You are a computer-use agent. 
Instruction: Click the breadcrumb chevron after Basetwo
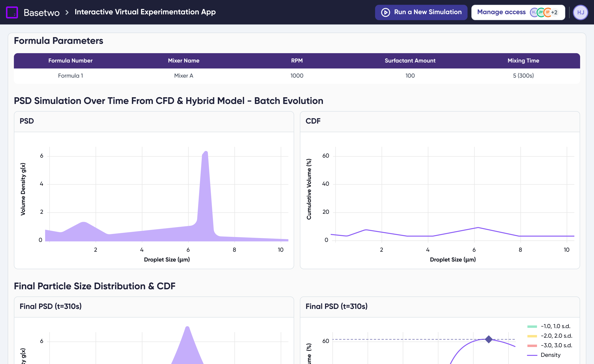click(x=67, y=12)
